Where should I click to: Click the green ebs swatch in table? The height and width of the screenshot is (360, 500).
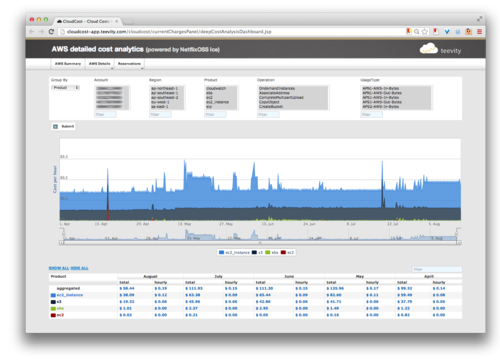[x=53, y=309]
